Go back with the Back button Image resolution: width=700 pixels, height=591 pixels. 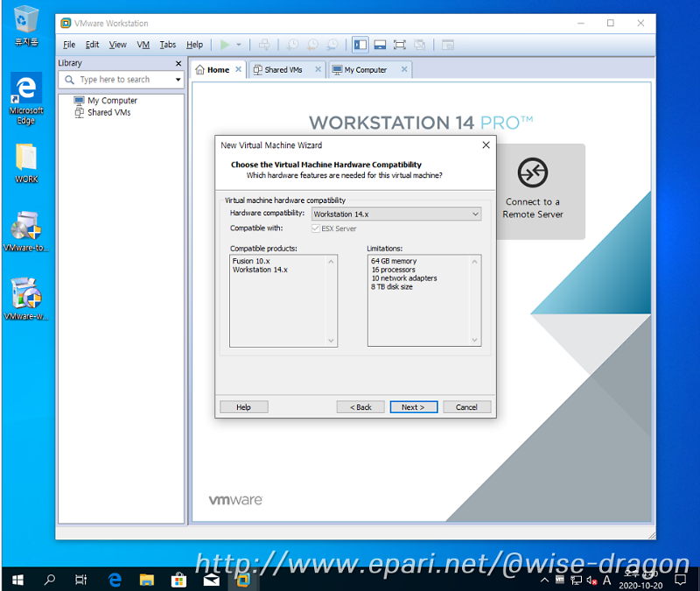(360, 407)
